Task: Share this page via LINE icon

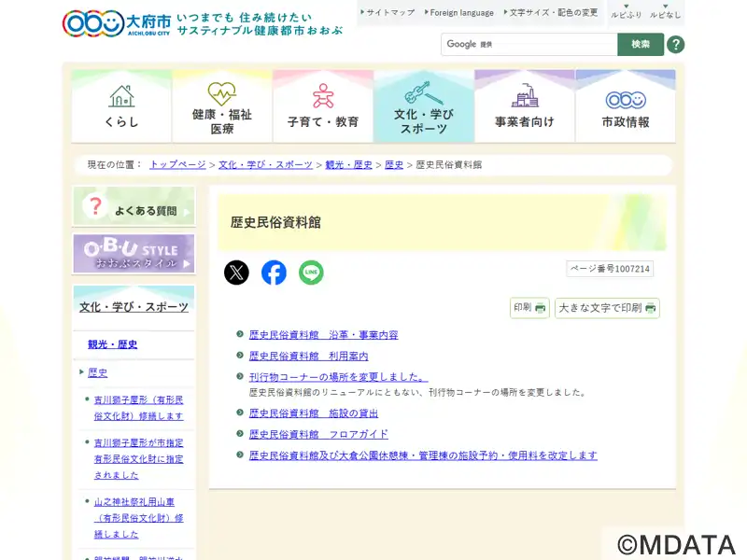Action: click(311, 273)
